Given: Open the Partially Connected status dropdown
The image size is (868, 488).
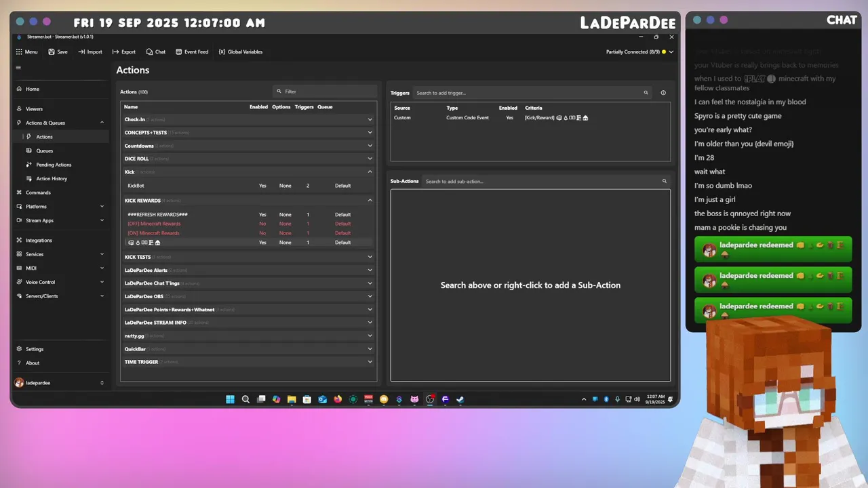Looking at the screenshot, I should pyautogui.click(x=639, y=52).
